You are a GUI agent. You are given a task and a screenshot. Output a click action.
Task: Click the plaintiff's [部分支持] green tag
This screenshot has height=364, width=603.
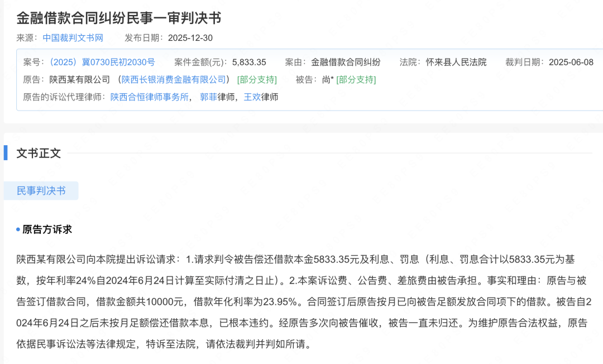coord(256,80)
